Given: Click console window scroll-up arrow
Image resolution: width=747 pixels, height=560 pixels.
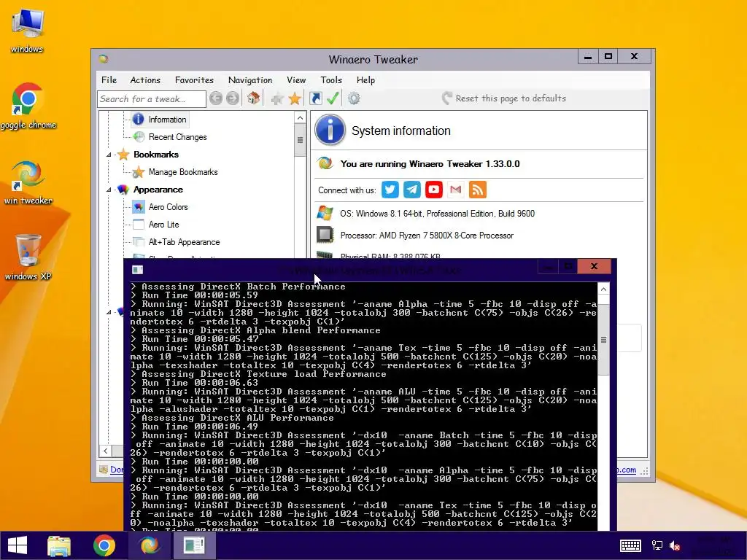Looking at the screenshot, I should [603, 289].
